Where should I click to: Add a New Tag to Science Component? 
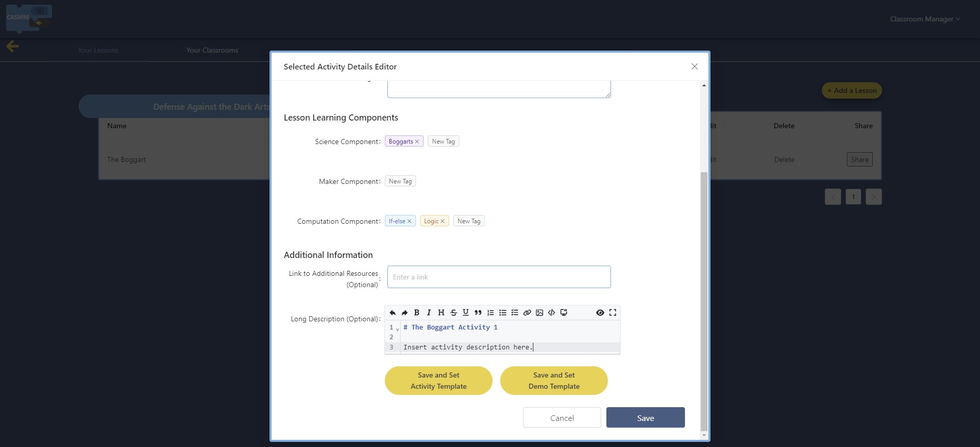click(x=444, y=142)
